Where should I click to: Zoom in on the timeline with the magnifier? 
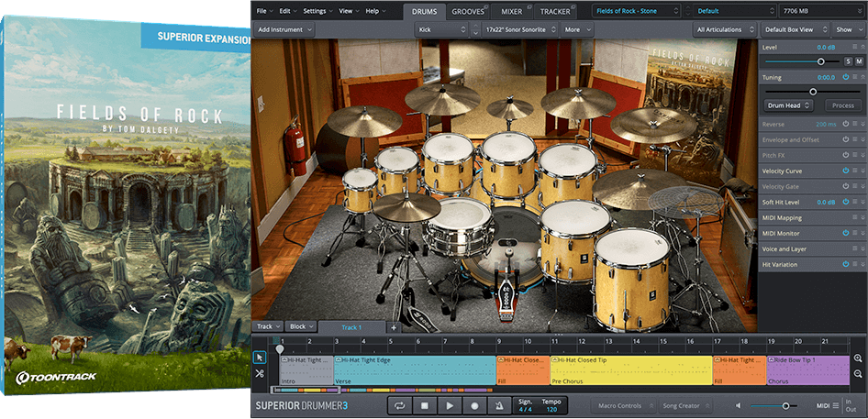tap(858, 358)
